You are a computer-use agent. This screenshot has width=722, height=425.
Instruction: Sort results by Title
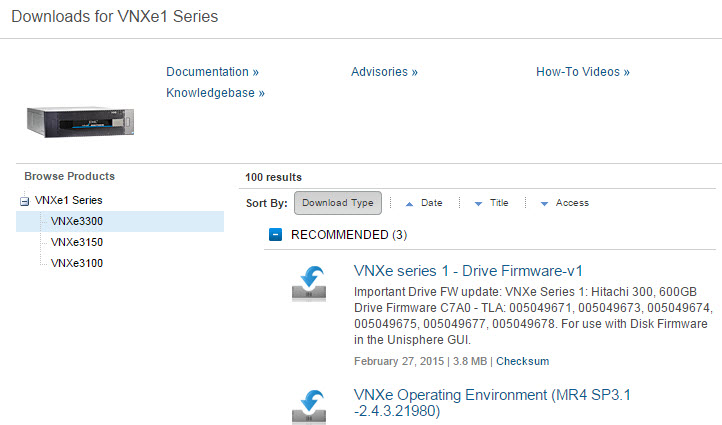coord(499,203)
